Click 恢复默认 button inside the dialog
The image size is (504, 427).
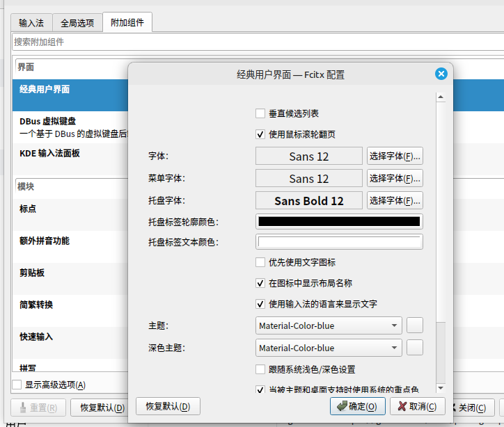(168, 407)
